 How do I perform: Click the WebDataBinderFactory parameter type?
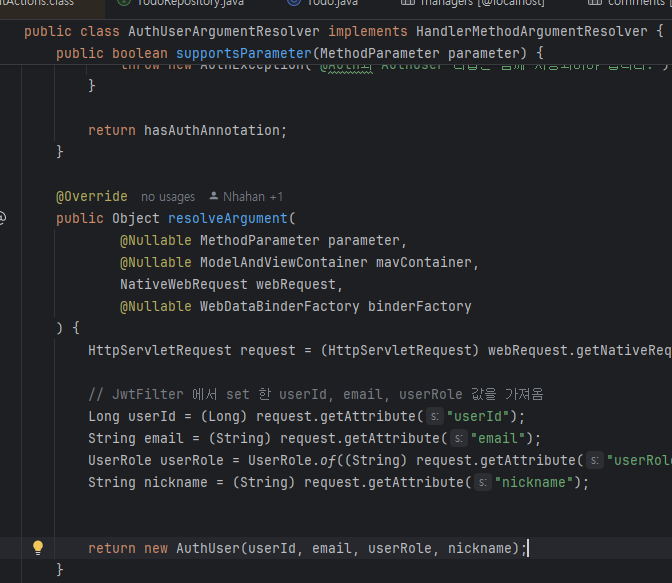(279, 307)
